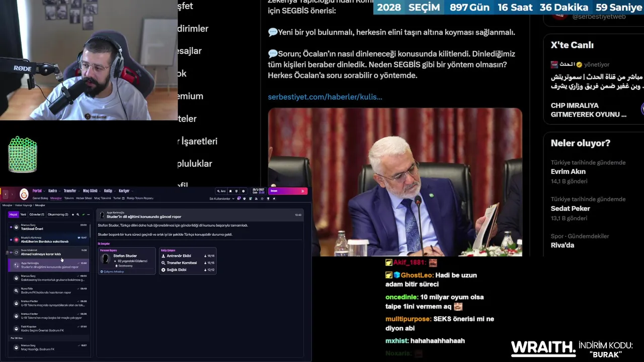Click the Hepsi messages filter
The height and width of the screenshot is (362, 644).
[x=13, y=215]
